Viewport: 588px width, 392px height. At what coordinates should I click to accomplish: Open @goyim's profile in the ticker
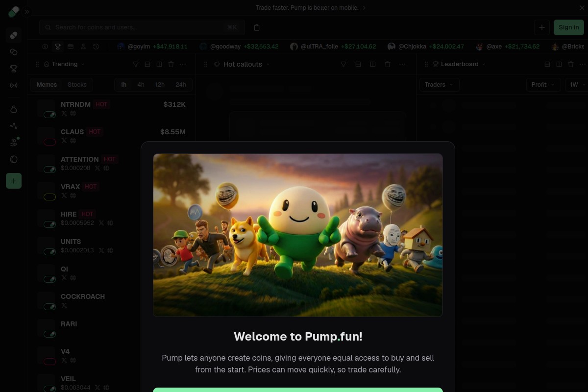[152, 47]
